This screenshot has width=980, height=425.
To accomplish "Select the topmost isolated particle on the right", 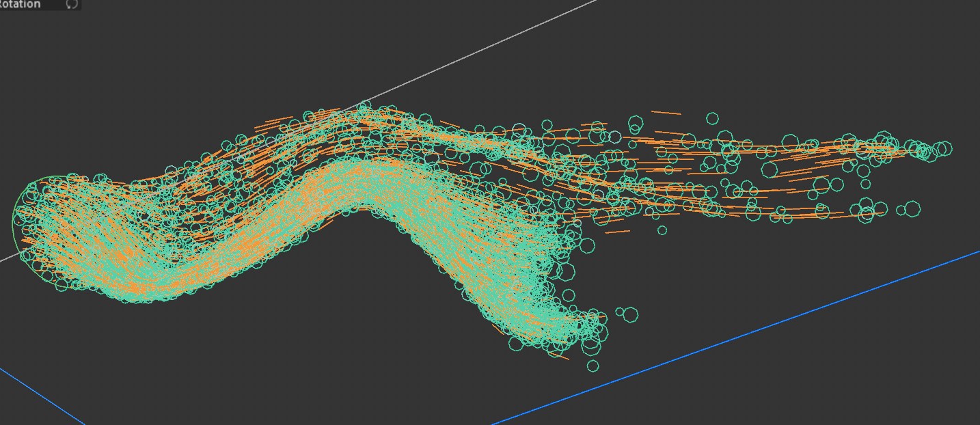I will pos(712,119).
